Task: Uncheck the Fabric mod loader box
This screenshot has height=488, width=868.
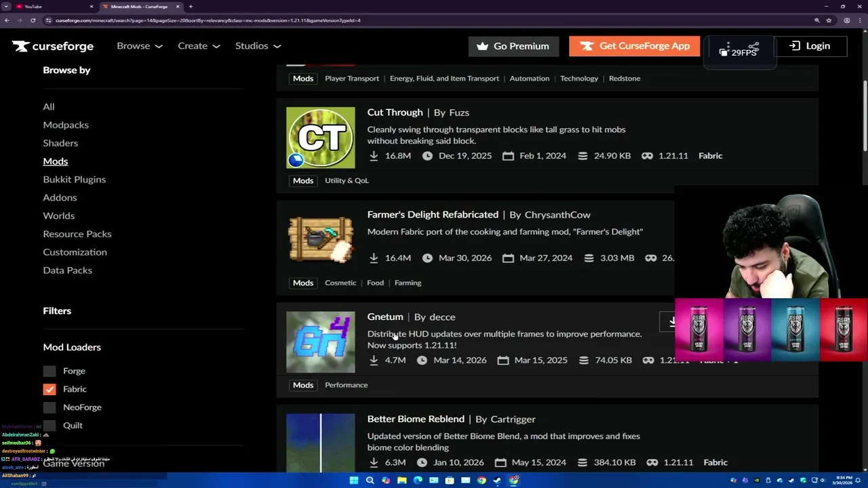Action: [x=50, y=389]
